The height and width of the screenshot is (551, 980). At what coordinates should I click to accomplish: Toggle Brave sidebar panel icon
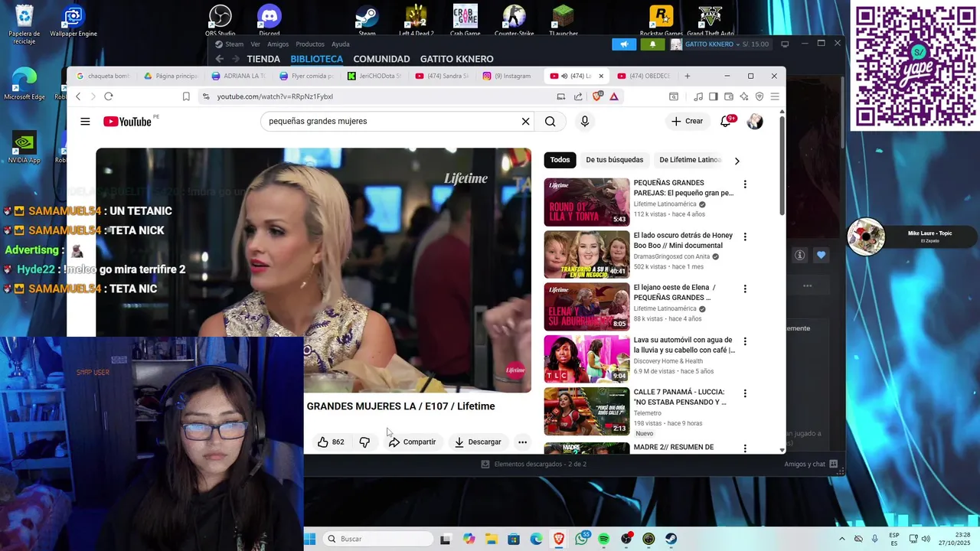[714, 96]
